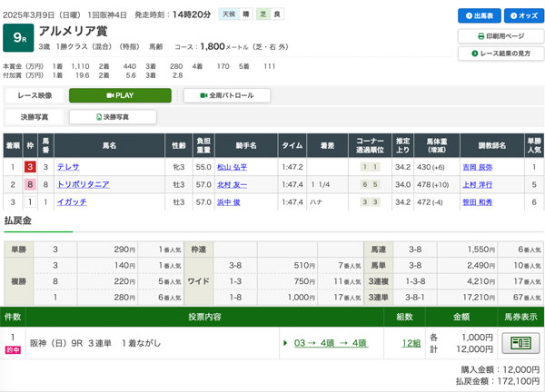This screenshot has height=392, width=545.
Task: Open the 全周パトロール patrol video
Action: coord(226,95)
